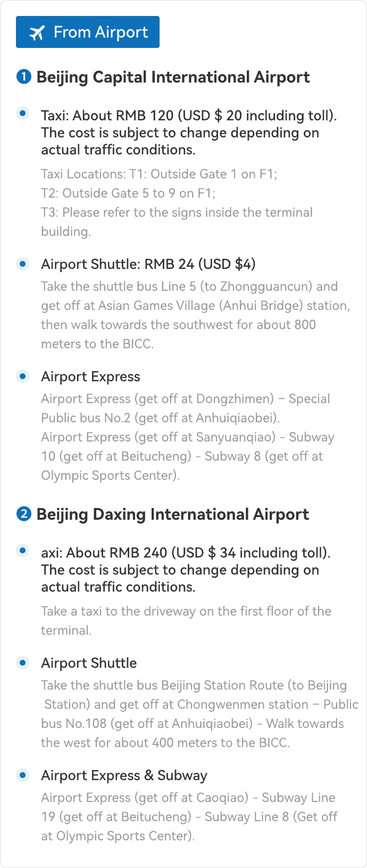Viewport: 367px width, 868px height.
Task: Click the bullet beside Daxing Airport Shuttle
Action: pyautogui.click(x=23, y=662)
